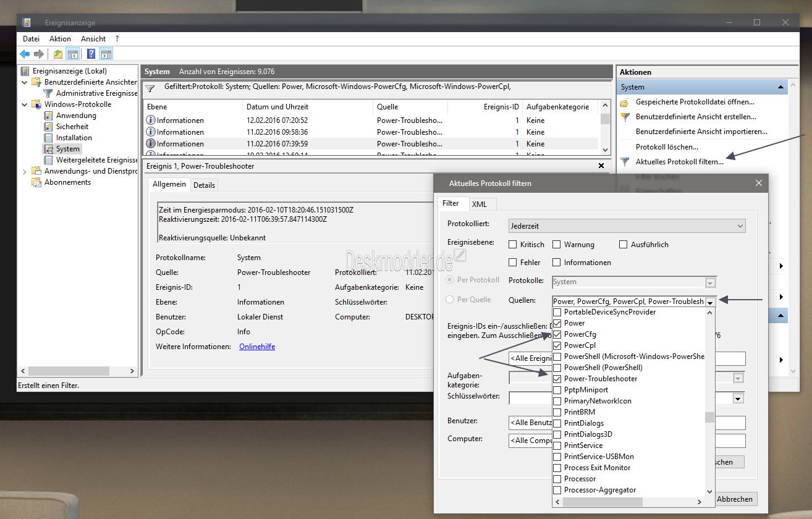Image resolution: width=812 pixels, height=519 pixels.
Task: Open the Installation log in tree
Action: tap(74, 138)
